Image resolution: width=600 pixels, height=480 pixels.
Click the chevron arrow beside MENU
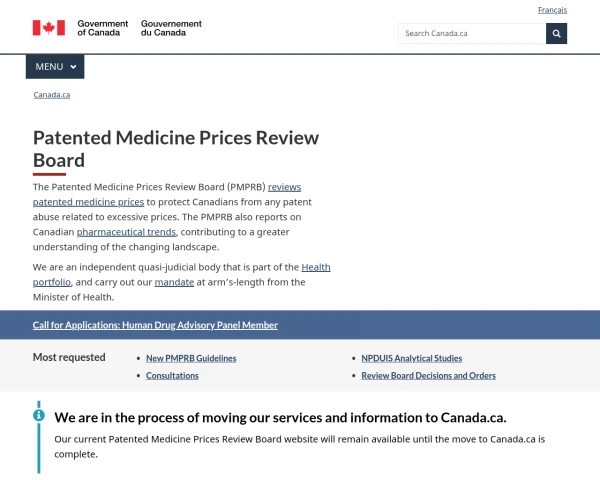(x=73, y=67)
